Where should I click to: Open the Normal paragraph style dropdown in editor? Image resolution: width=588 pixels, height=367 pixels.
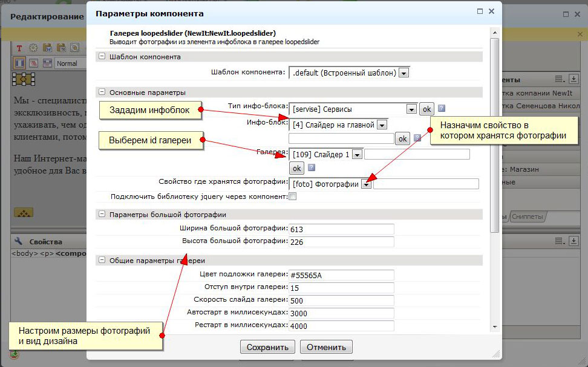(71, 63)
